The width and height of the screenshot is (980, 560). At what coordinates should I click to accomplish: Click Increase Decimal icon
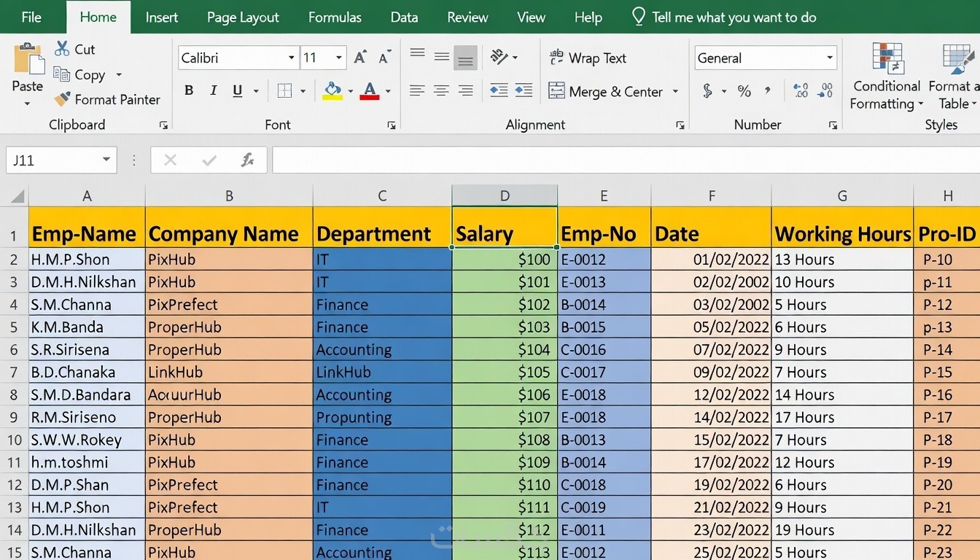click(x=801, y=91)
